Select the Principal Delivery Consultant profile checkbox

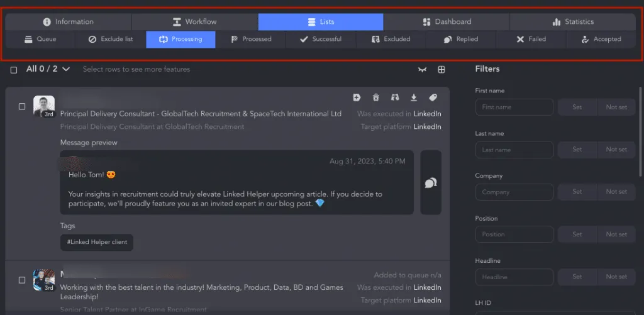(22, 106)
